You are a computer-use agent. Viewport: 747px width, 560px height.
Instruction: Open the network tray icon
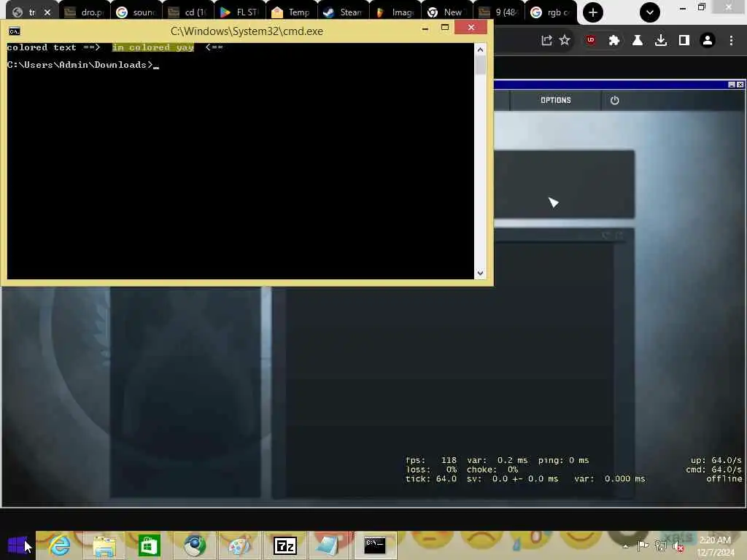tap(660, 545)
